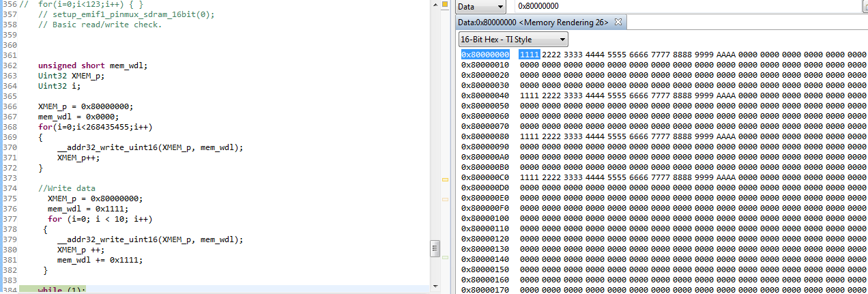Select the AAAA cell in row 0x80000000
868x294 pixels.
[725, 55]
